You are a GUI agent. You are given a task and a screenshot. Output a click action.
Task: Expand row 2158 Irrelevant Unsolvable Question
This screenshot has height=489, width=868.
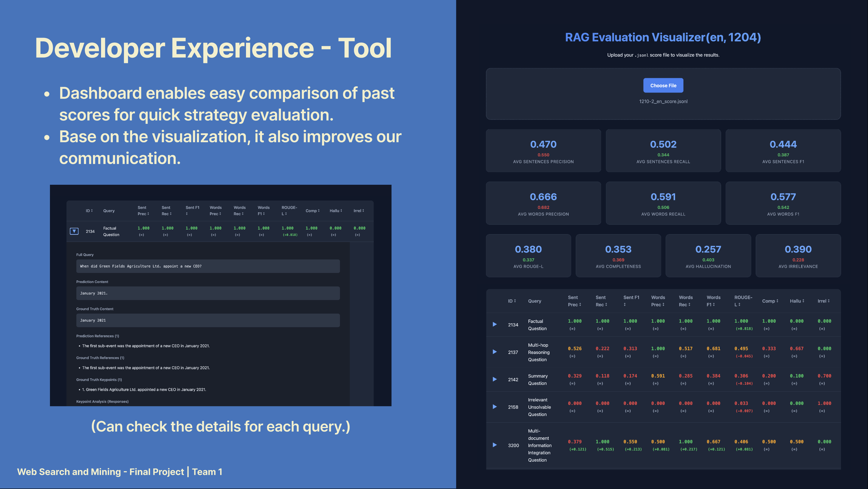[495, 407]
